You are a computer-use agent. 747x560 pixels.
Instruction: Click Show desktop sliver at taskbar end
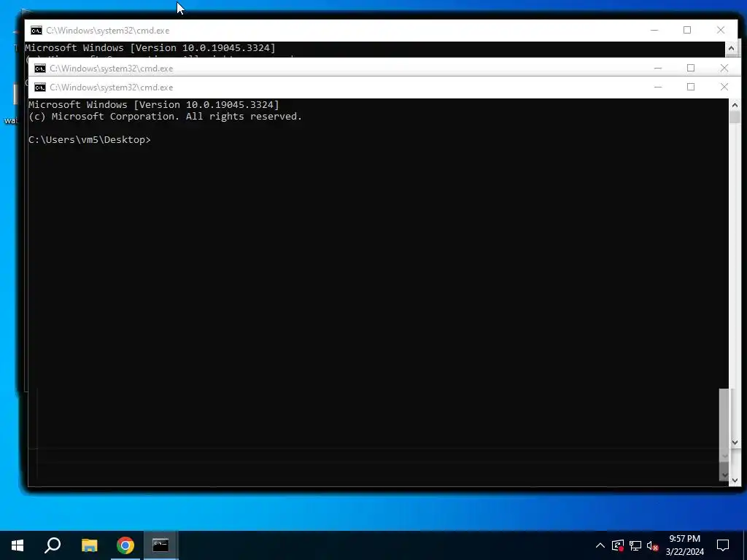click(x=745, y=545)
